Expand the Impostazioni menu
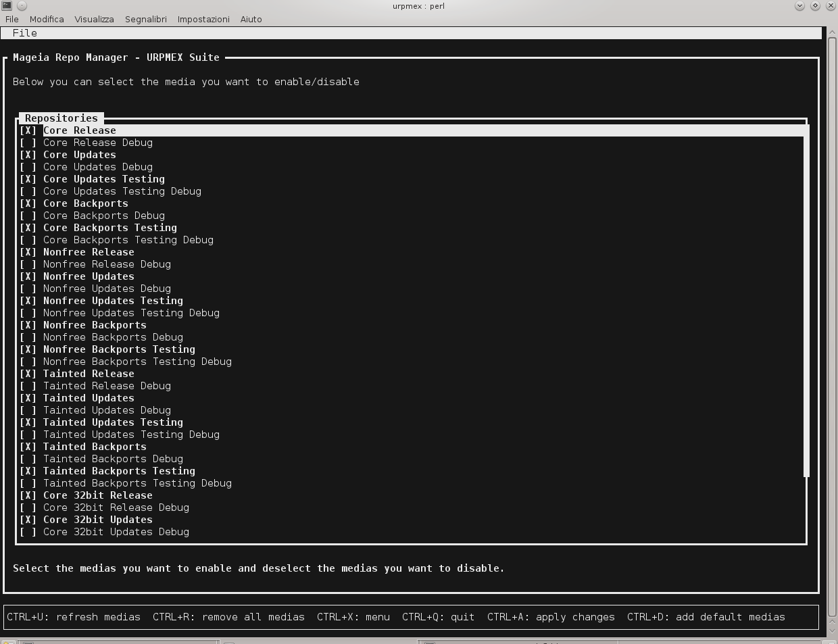 [x=203, y=19]
